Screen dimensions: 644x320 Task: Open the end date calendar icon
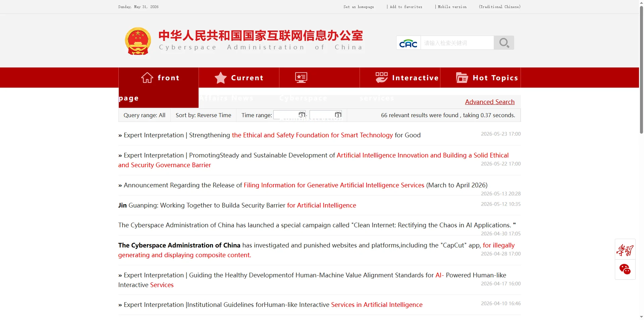click(338, 115)
